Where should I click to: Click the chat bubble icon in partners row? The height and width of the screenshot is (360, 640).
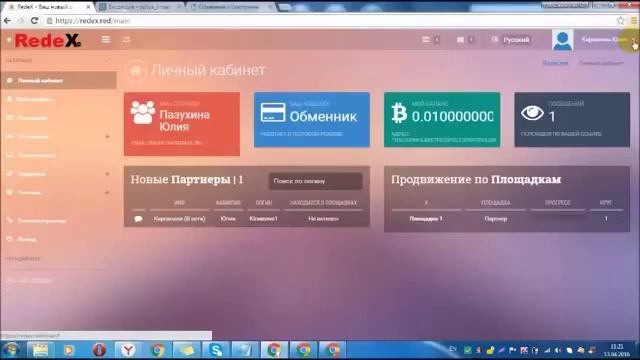pos(138,219)
